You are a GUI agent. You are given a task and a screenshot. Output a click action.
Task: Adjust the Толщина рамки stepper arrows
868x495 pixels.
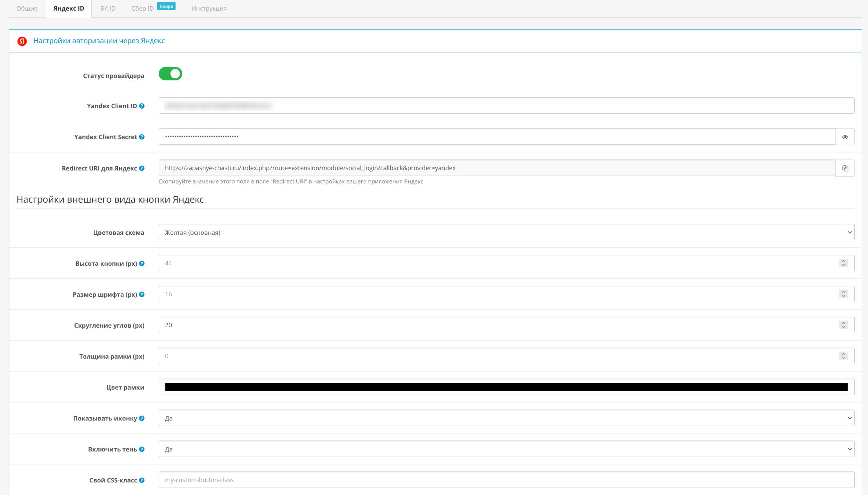tap(844, 356)
